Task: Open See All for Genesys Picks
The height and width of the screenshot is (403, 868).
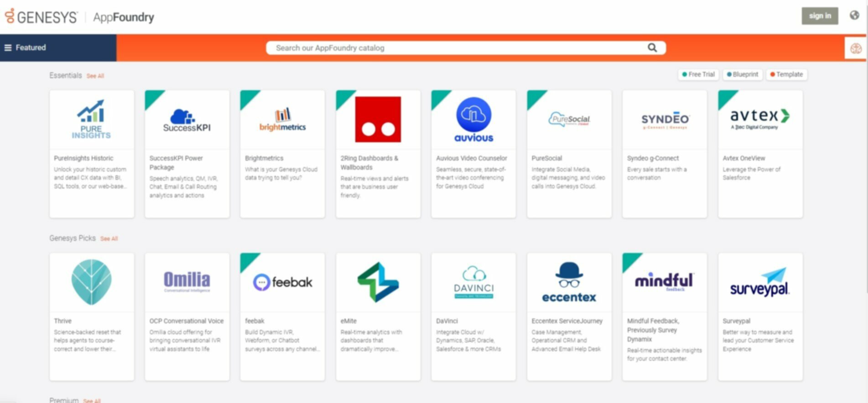Action: click(x=109, y=239)
